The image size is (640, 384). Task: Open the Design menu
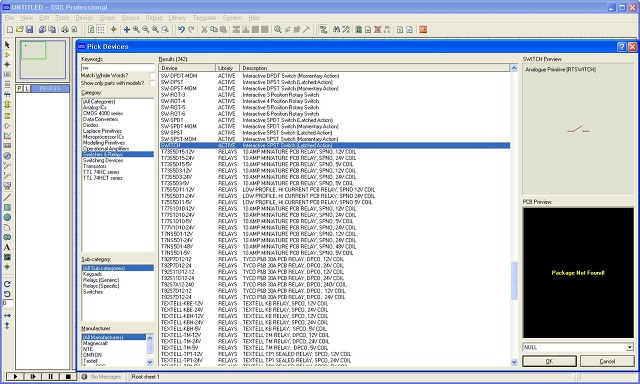click(x=84, y=18)
